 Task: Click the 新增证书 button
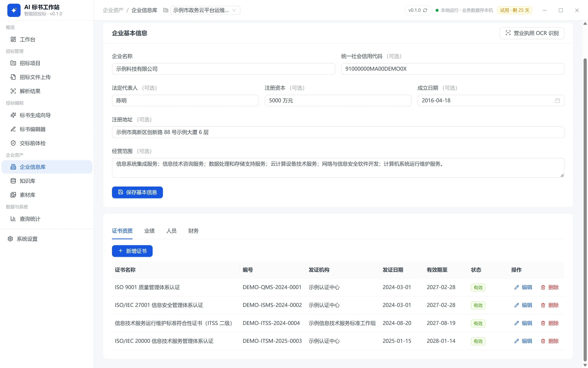[x=132, y=251]
